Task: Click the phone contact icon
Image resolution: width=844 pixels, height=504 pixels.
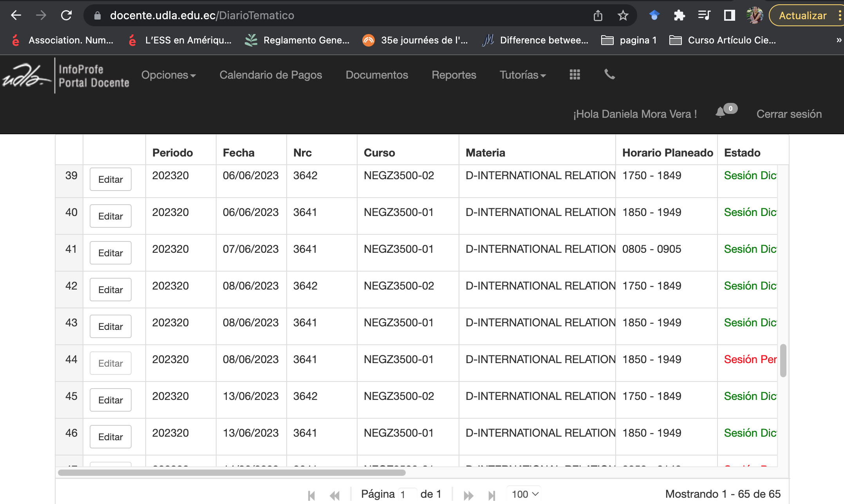Action: coord(609,74)
